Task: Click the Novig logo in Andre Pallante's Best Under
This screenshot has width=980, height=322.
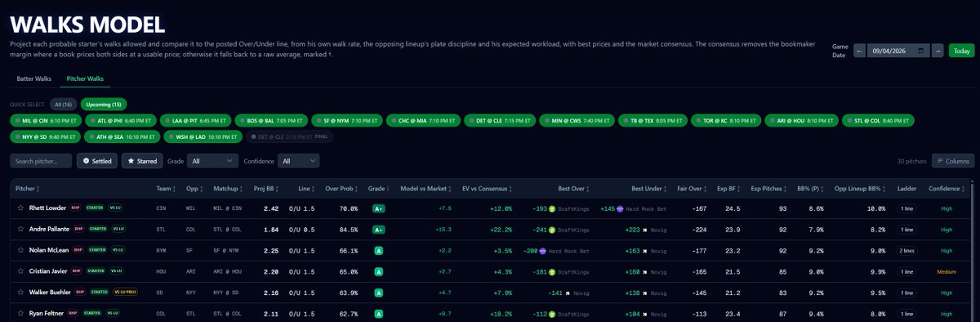Action: click(644, 230)
